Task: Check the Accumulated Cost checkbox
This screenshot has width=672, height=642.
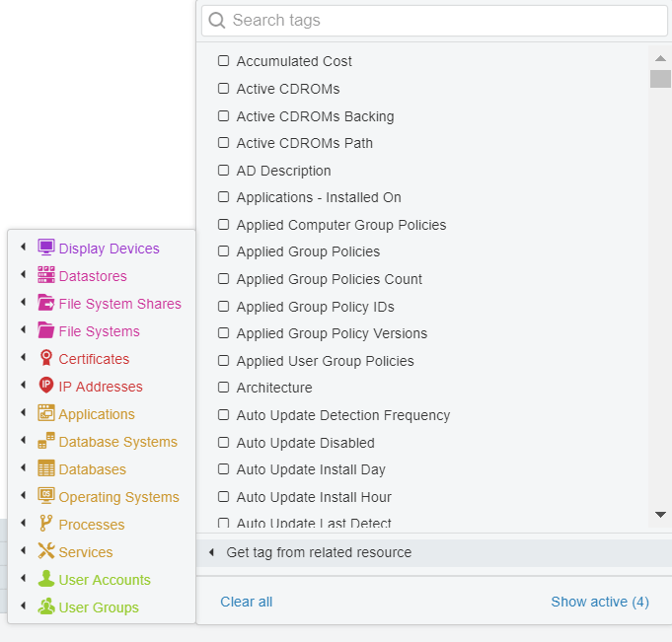Action: [223, 61]
